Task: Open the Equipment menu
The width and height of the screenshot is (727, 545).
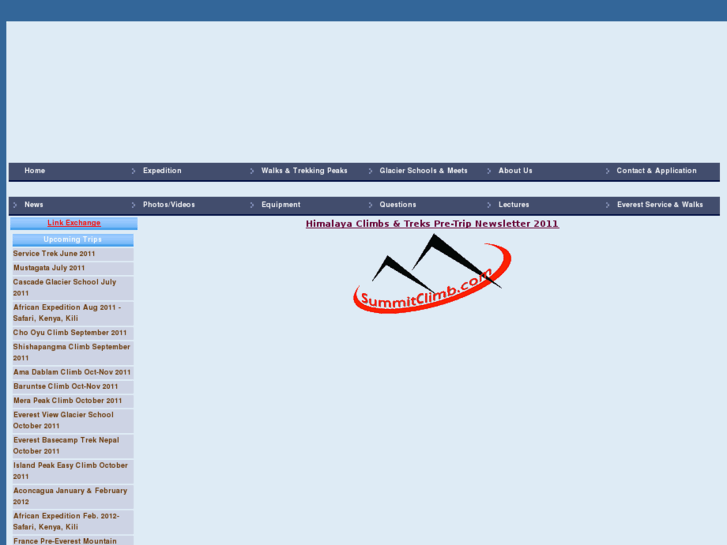Action: coord(281,205)
